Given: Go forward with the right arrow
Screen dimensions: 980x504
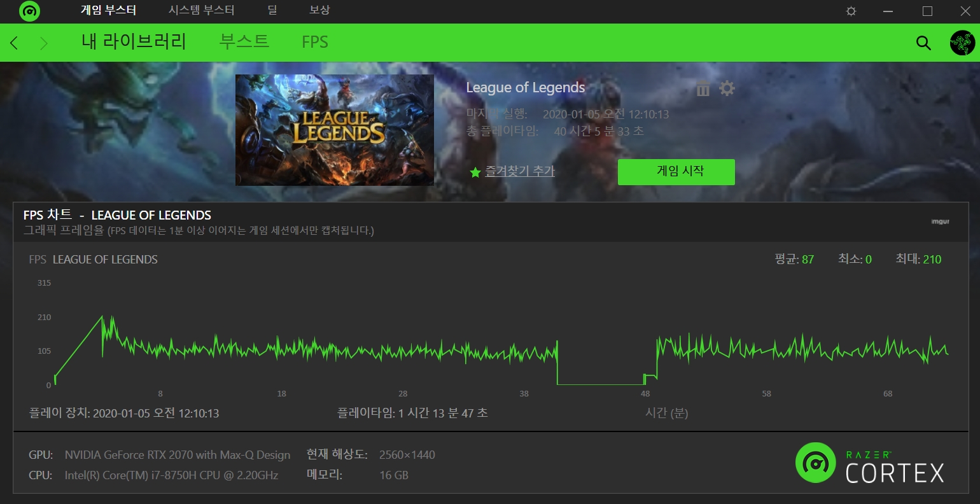Looking at the screenshot, I should 44,43.
